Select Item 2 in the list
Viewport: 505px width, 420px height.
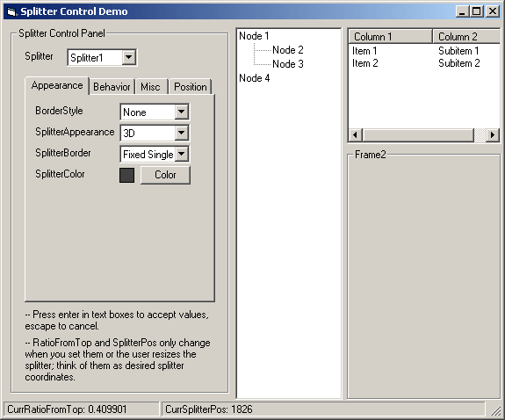(364, 63)
